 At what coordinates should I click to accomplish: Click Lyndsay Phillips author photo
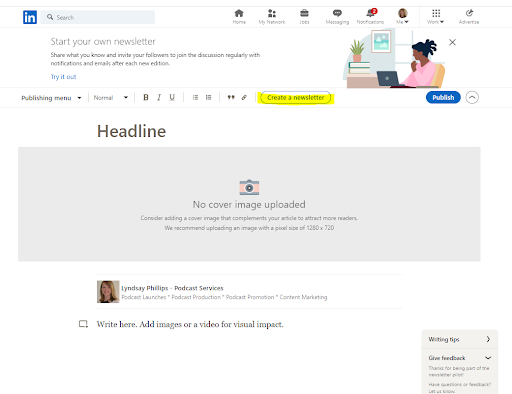[x=108, y=292]
